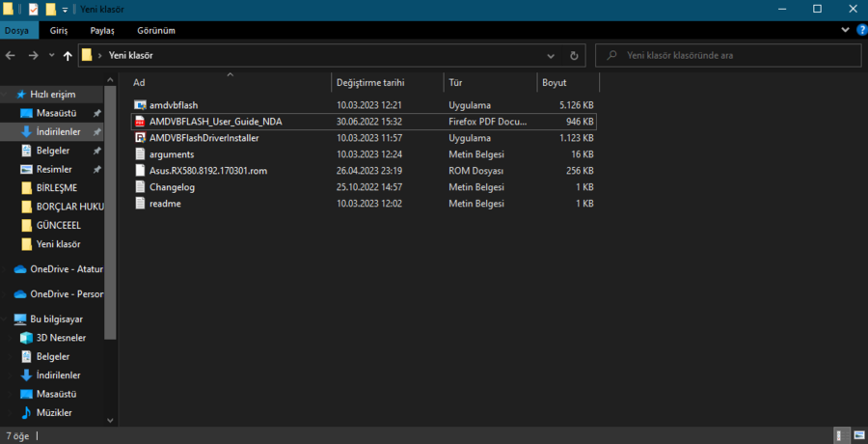This screenshot has width=868, height=444.
Task: Click the amdvbflash application icon
Action: click(x=140, y=104)
